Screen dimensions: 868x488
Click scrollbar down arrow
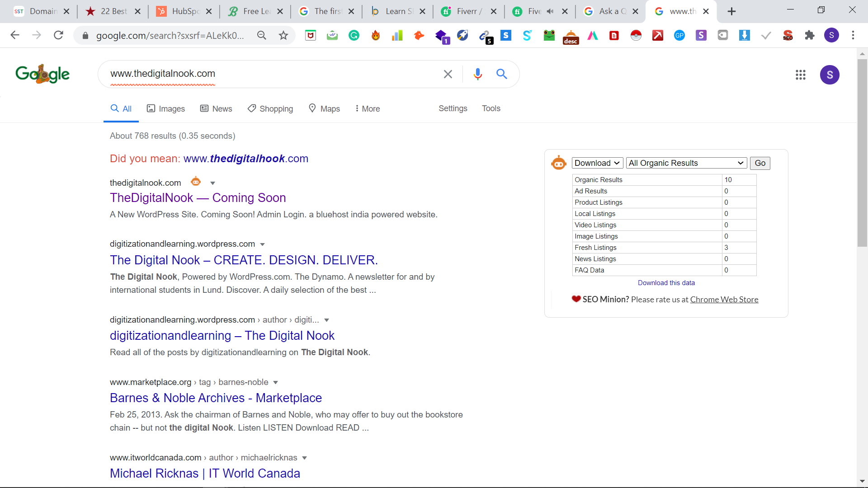coord(862,482)
